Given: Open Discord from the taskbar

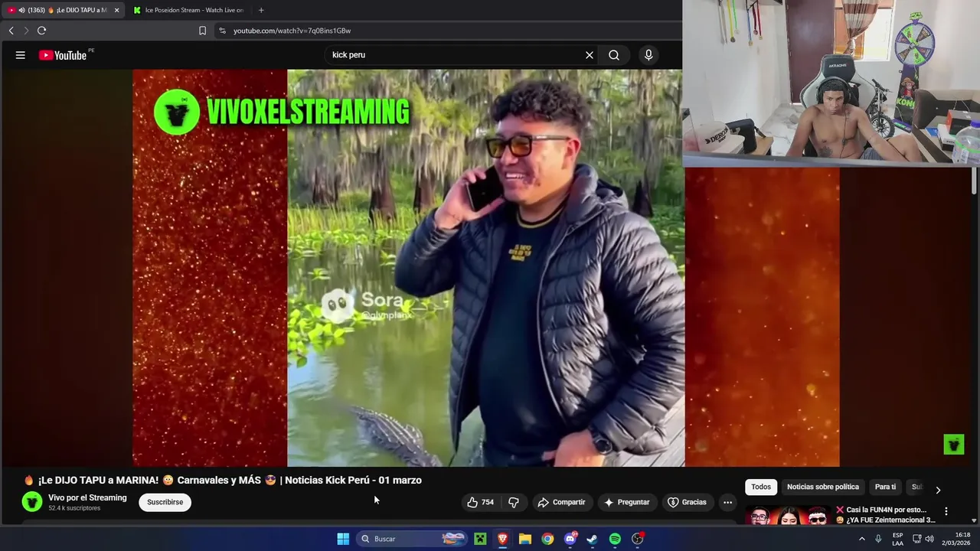Looking at the screenshot, I should pyautogui.click(x=570, y=539).
